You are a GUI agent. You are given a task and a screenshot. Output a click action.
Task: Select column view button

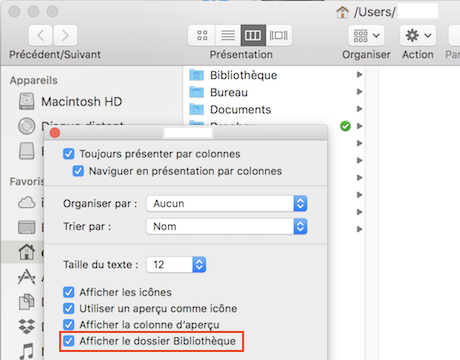coord(253,35)
